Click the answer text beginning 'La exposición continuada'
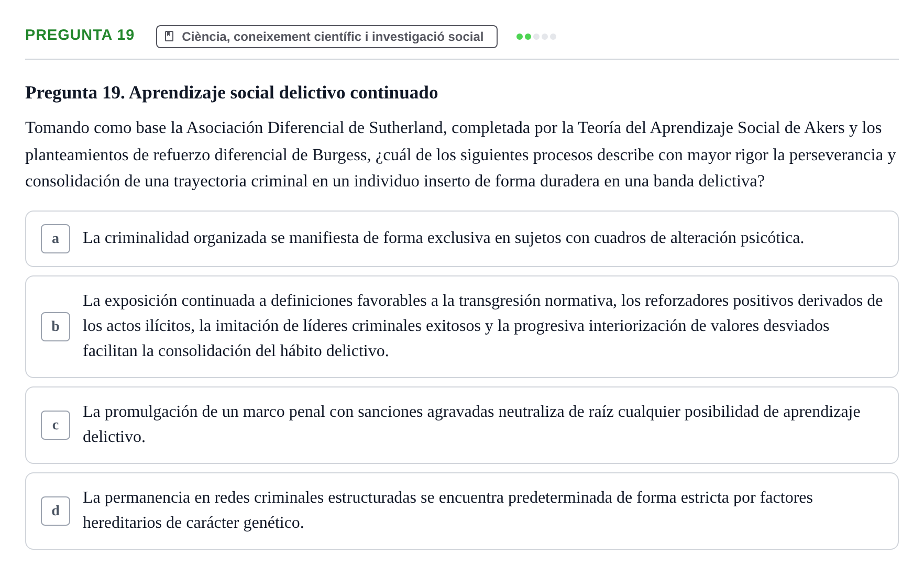The height and width of the screenshot is (576, 924). [483, 326]
